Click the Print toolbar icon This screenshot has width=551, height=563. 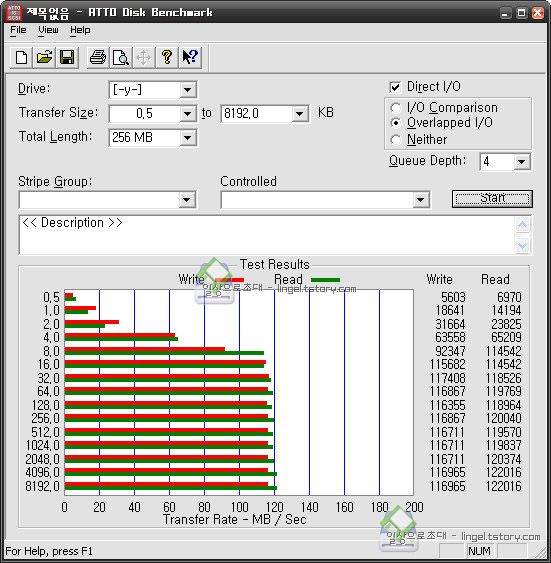[98, 57]
